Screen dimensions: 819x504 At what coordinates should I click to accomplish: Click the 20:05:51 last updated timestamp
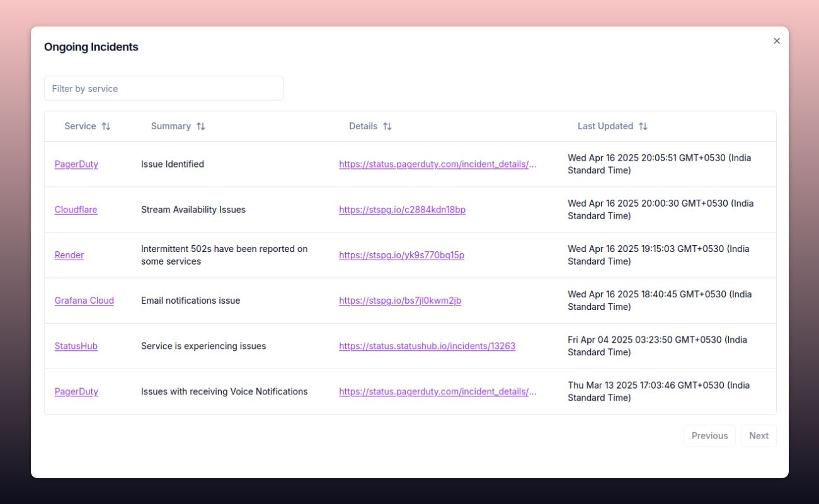[660, 164]
